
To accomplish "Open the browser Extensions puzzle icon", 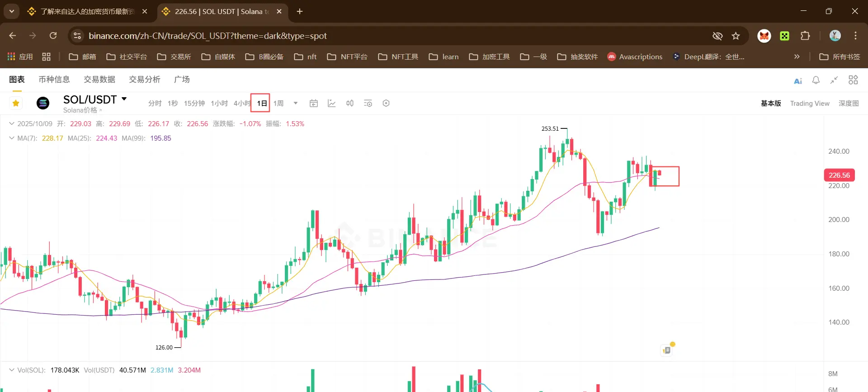I will (805, 36).
